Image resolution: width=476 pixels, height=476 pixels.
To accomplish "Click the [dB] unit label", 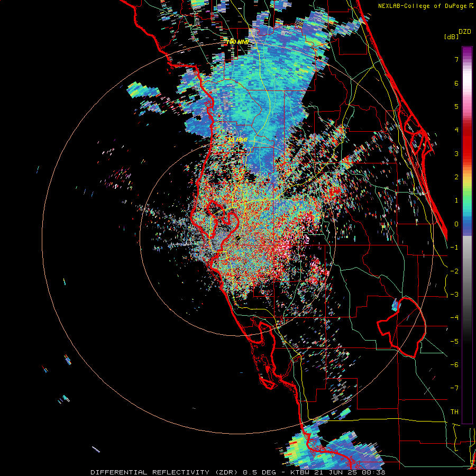I will (451, 37).
